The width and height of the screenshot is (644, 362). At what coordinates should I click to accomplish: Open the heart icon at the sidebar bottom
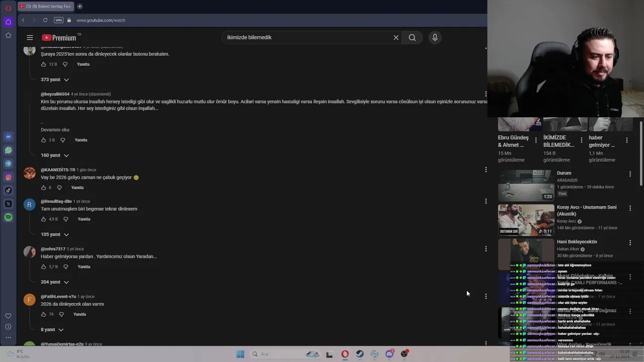click(x=8, y=316)
